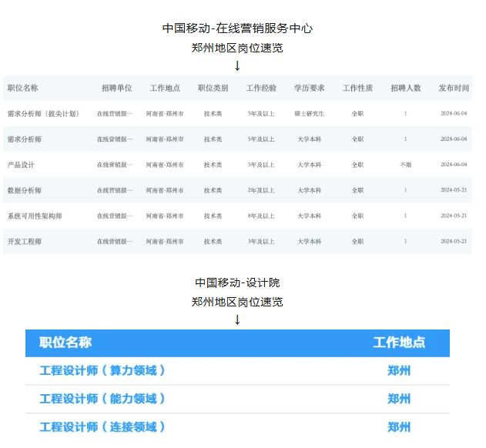
Task: Open the 开发工程师 job title
Action: tap(24, 242)
